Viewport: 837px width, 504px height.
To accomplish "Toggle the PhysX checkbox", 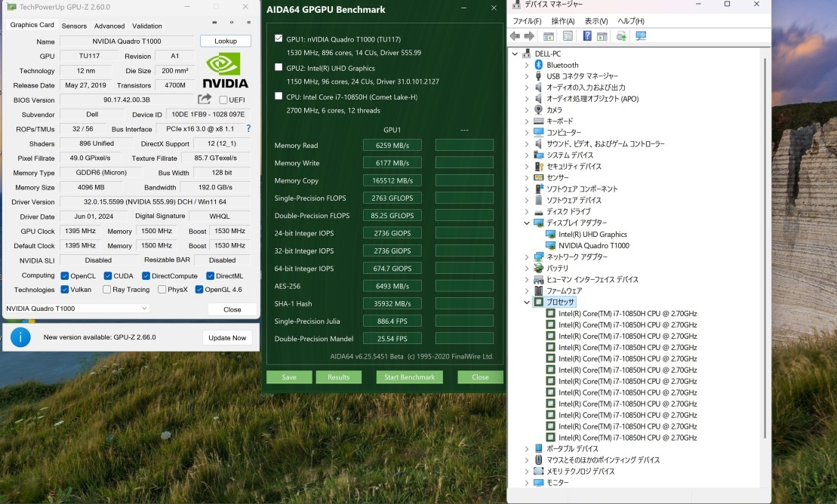I will [x=162, y=290].
